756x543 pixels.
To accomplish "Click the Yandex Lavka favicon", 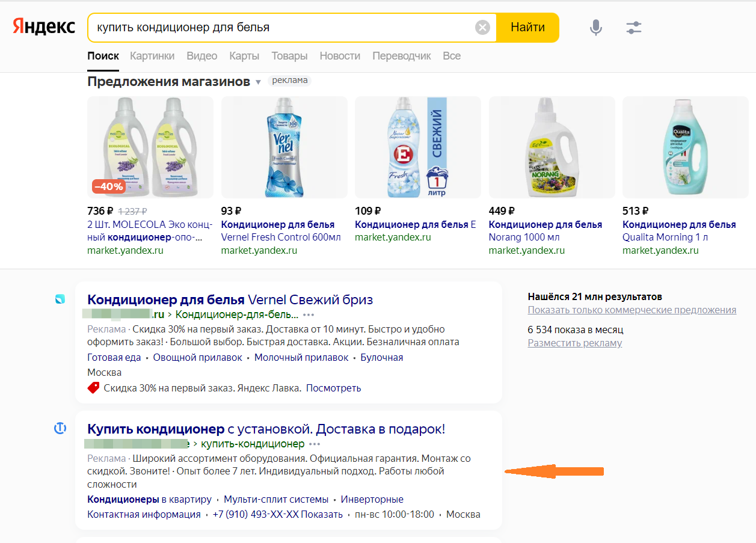I will click(x=60, y=299).
